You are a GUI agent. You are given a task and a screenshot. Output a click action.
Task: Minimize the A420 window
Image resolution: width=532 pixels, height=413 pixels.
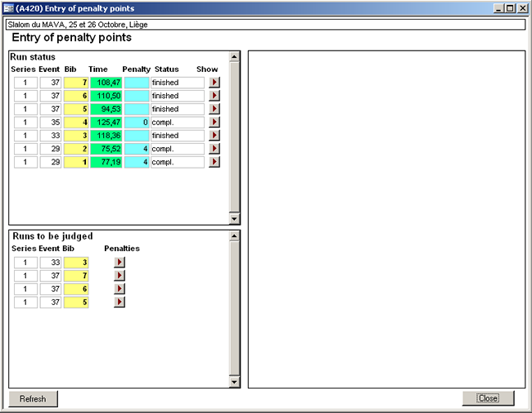tap(498, 8)
